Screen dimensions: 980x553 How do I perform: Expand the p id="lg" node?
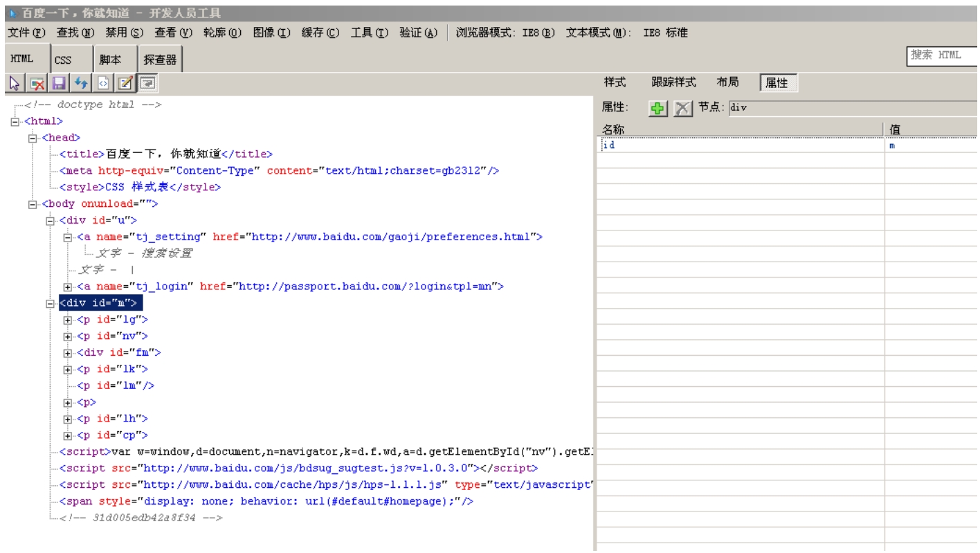point(67,320)
